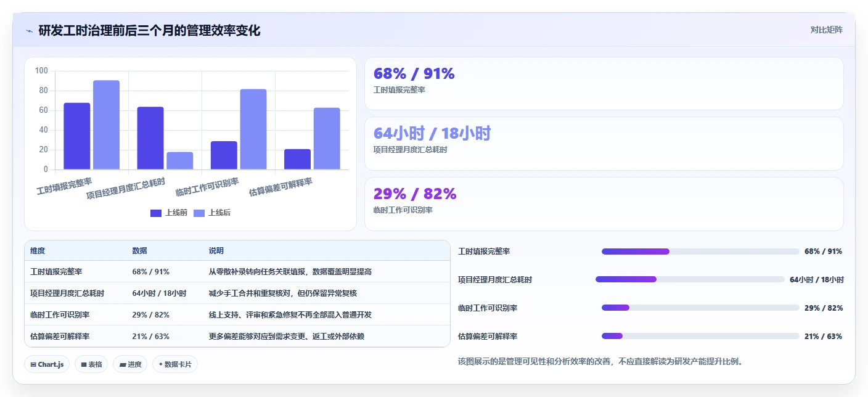Click the 上线前 bar for 估算偏差可解释率

click(297, 159)
